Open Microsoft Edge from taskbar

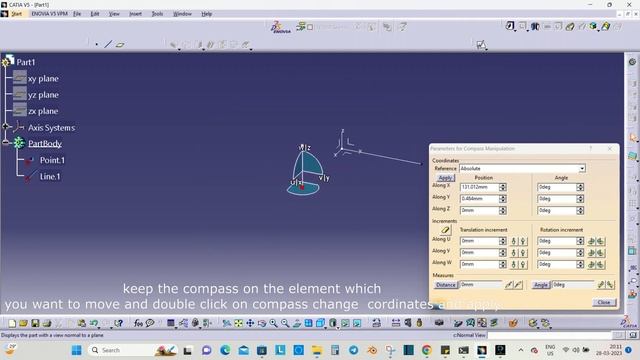click(225, 350)
